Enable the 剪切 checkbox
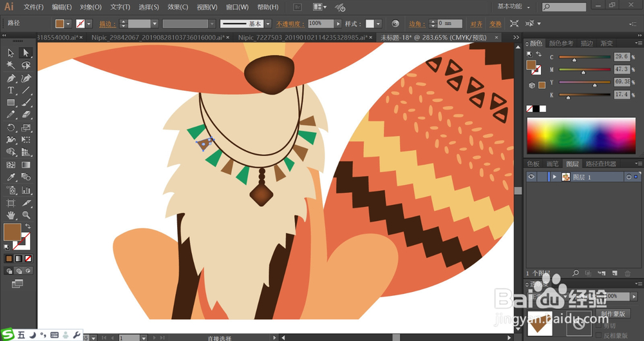This screenshot has width=644, height=341. click(x=599, y=326)
